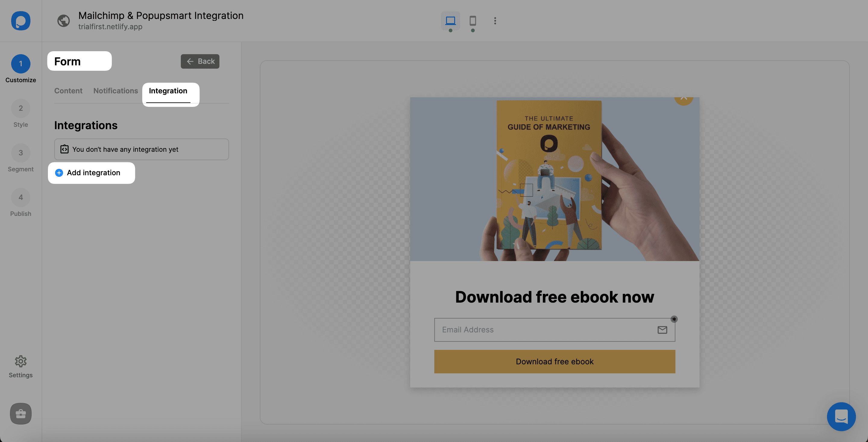Open the Popupsmart logo in the sidebar
This screenshot has height=442, width=868.
point(20,21)
